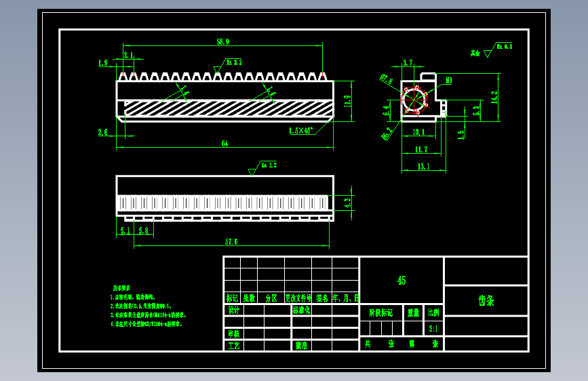Image resolution: width=588 pixels, height=381 pixels.
Task: Select the Φ7.8 diameter annotation
Action: pos(386,79)
